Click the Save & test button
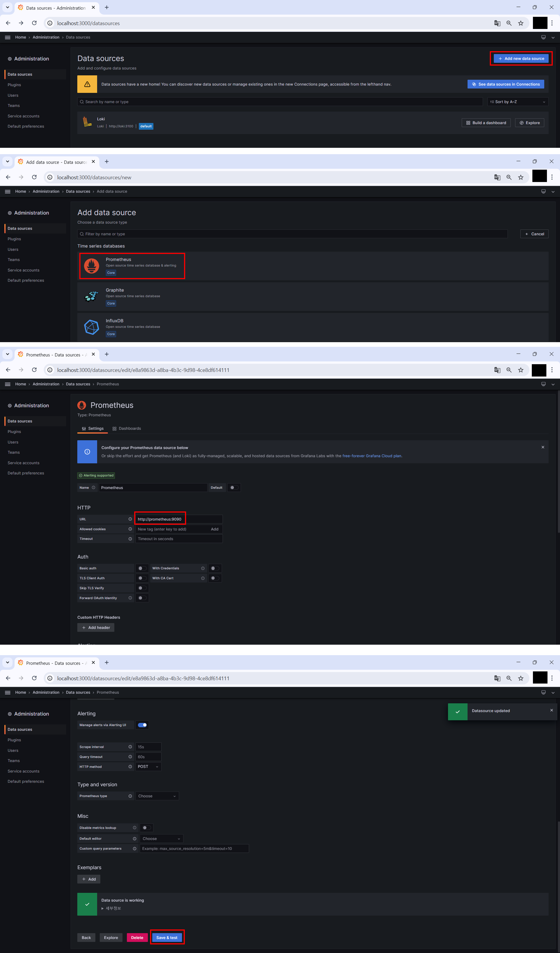Image resolution: width=560 pixels, height=953 pixels. click(167, 937)
